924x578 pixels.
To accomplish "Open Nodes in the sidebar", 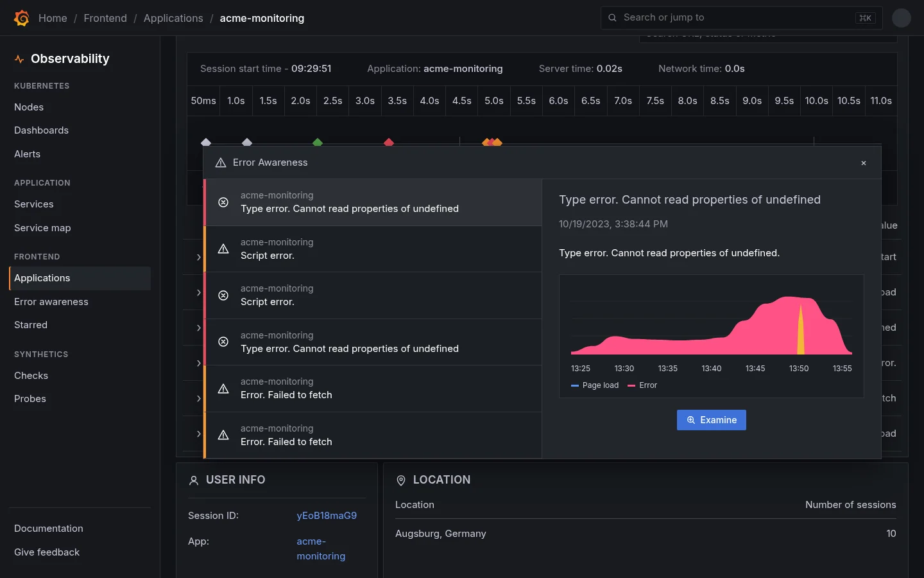I will (29, 107).
